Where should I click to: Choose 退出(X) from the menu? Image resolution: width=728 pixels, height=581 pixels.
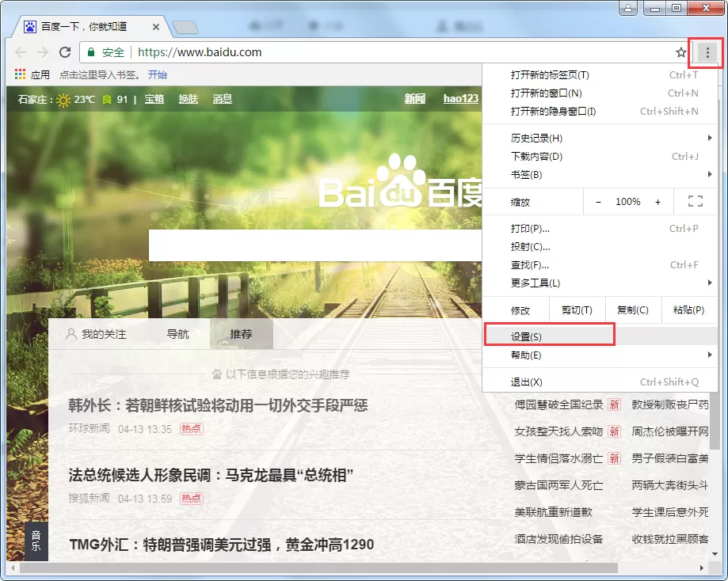(x=600, y=382)
